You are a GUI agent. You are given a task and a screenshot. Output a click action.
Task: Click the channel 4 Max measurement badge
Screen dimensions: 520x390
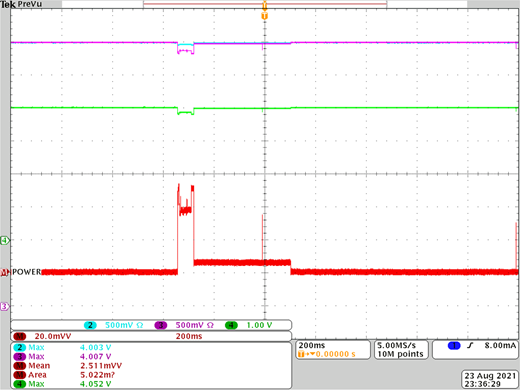click(x=20, y=384)
